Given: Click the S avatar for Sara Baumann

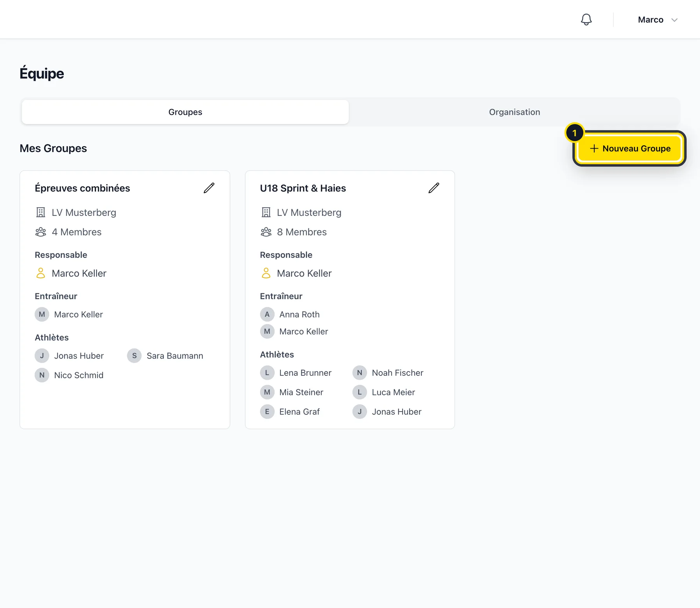Looking at the screenshot, I should click(134, 356).
